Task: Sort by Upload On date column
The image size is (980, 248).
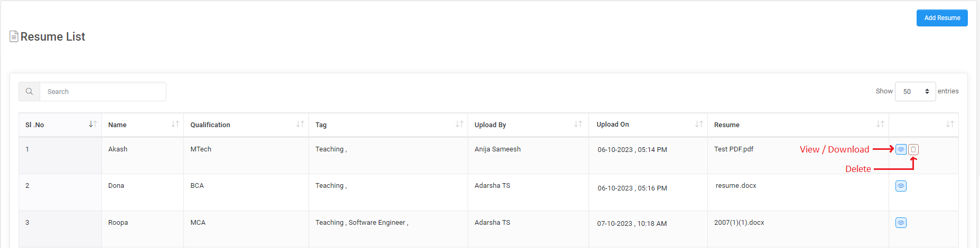Action: pos(698,124)
